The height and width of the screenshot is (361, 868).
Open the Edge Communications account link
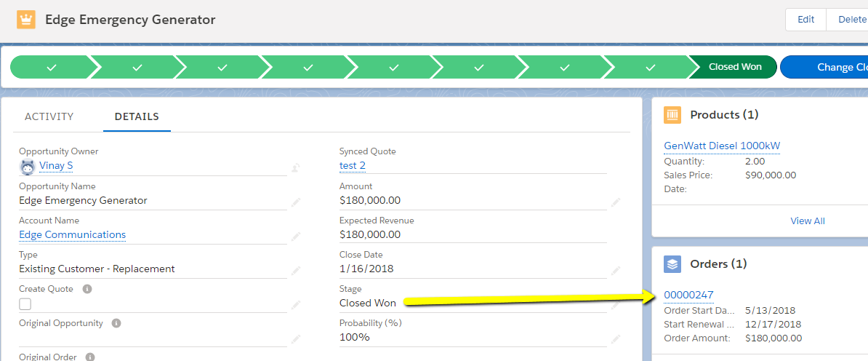click(73, 234)
